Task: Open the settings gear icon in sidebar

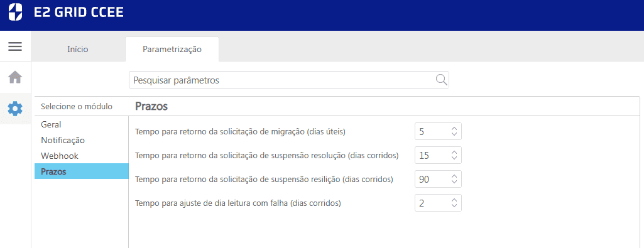Action: (15, 109)
